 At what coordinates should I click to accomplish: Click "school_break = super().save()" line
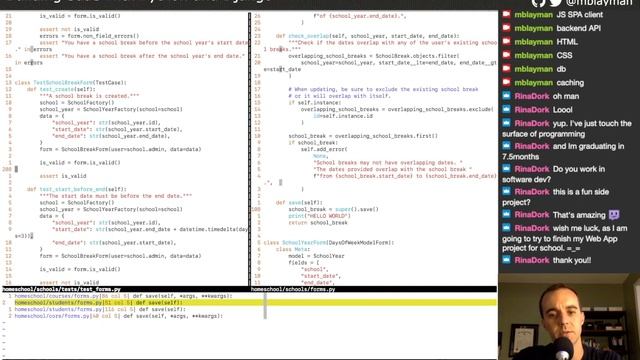point(333,209)
